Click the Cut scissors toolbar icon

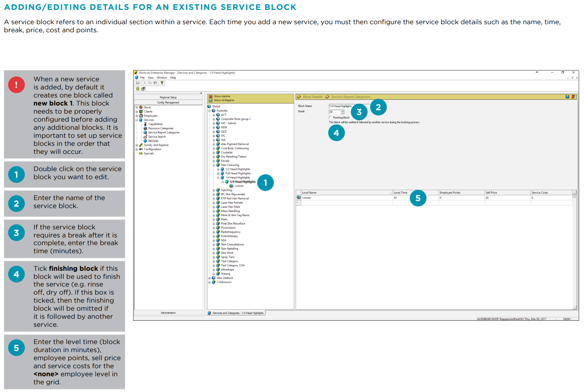click(x=144, y=83)
